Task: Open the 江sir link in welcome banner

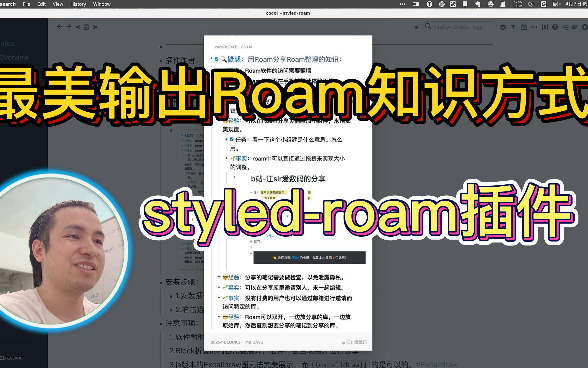Action: (295, 258)
